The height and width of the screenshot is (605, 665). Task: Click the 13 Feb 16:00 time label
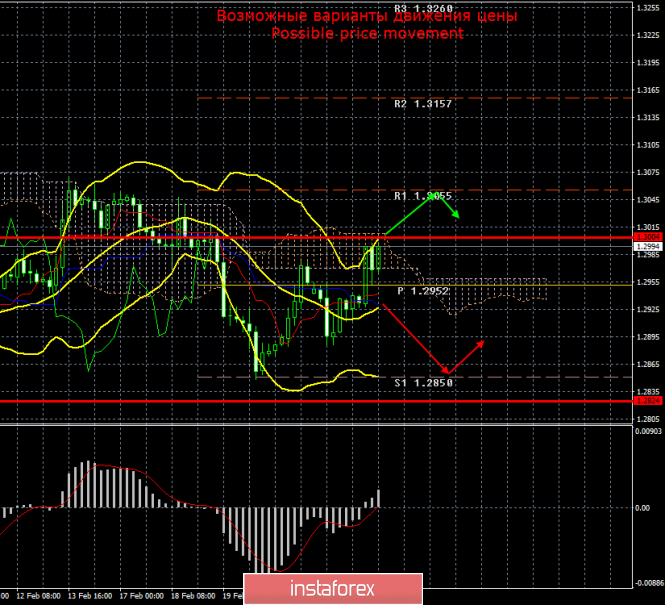tap(90, 596)
